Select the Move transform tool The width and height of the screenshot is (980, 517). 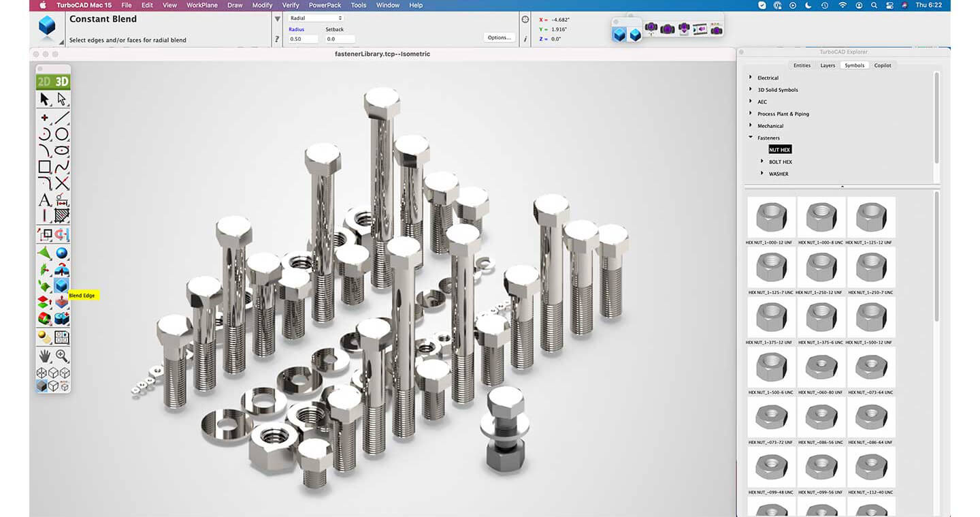tap(45, 234)
